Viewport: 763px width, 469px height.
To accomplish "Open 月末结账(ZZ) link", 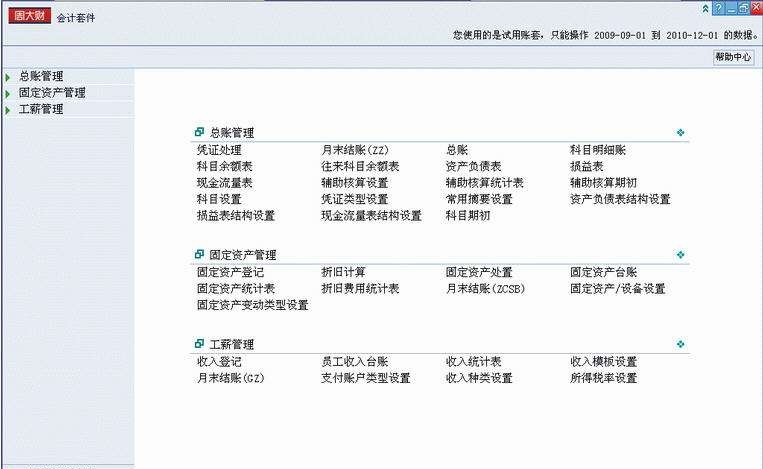I will coord(355,150).
